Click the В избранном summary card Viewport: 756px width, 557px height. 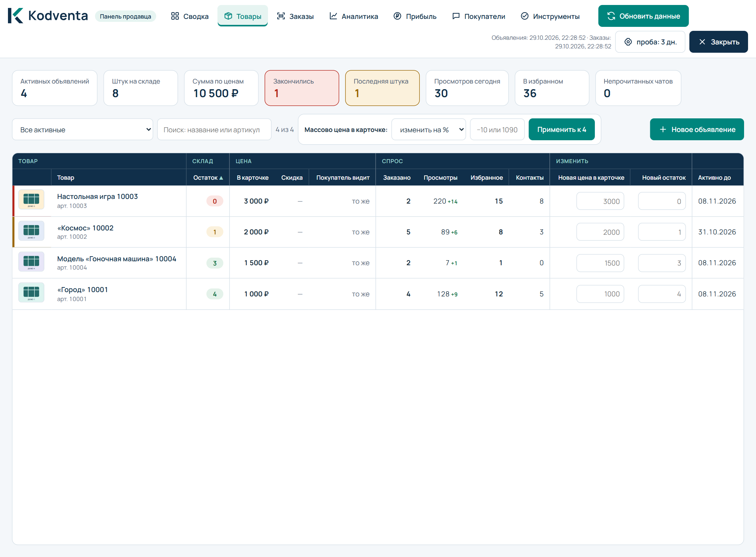point(552,88)
